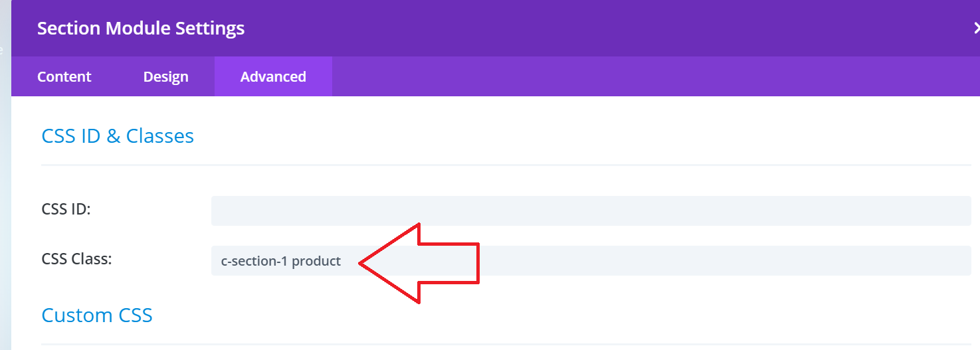The width and height of the screenshot is (980, 350).
Task: Click the CSS Class label
Action: coord(76,258)
